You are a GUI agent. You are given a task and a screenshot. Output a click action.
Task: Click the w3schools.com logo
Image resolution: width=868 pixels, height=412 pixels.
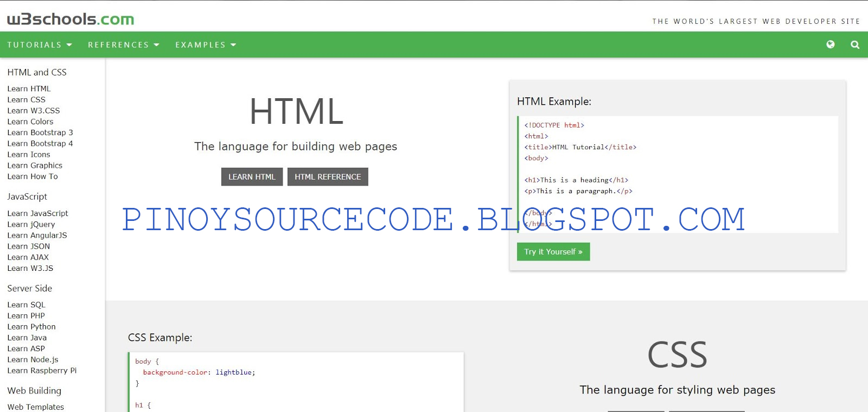pos(71,19)
